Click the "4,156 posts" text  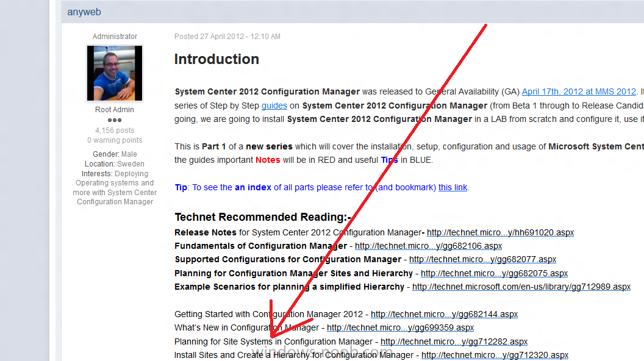115,130
